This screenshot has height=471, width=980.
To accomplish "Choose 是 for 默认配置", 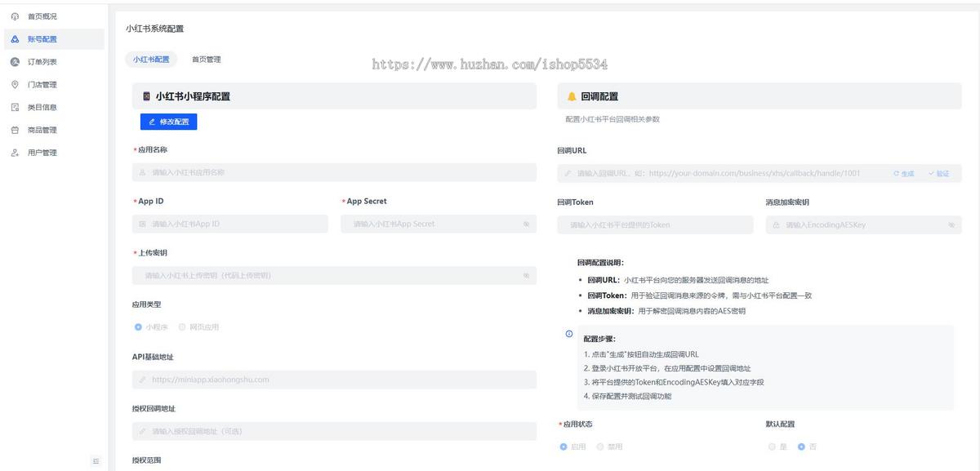I will pos(776,447).
